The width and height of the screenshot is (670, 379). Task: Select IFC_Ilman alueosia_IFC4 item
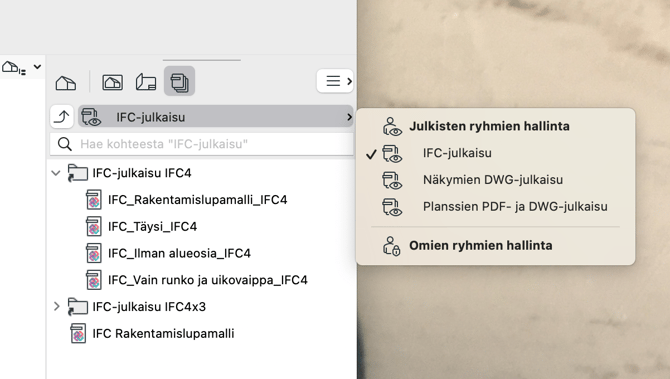coord(202,253)
